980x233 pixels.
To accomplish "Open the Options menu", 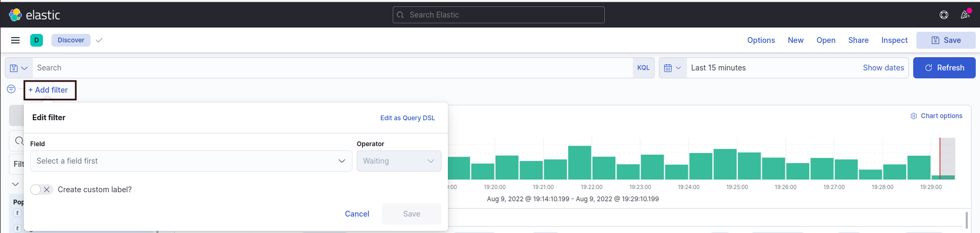I will pos(761,40).
